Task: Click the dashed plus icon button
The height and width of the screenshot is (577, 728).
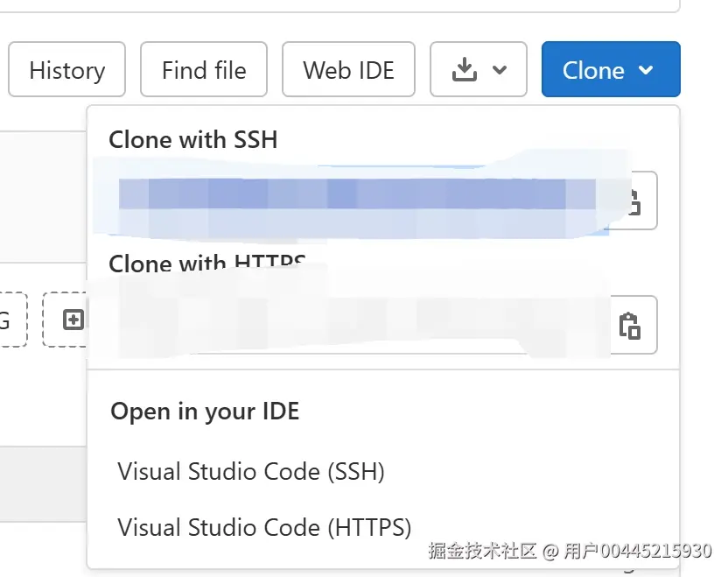Action: [73, 320]
